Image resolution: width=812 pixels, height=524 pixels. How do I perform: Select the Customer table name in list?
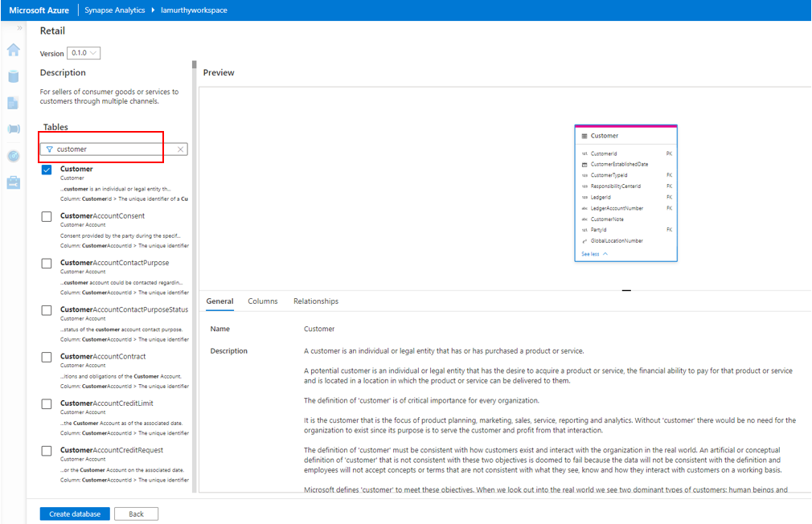coord(76,169)
